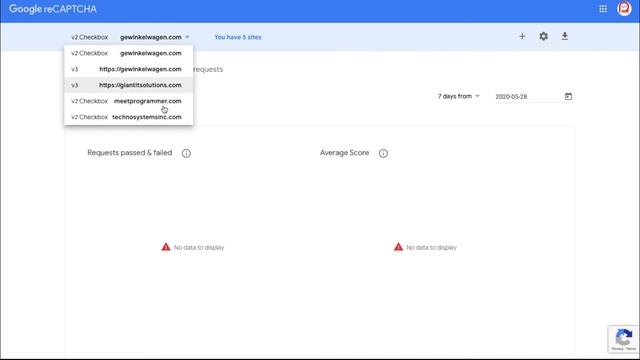Open the 7 days from dropdown
The width and height of the screenshot is (640, 360).
click(458, 96)
